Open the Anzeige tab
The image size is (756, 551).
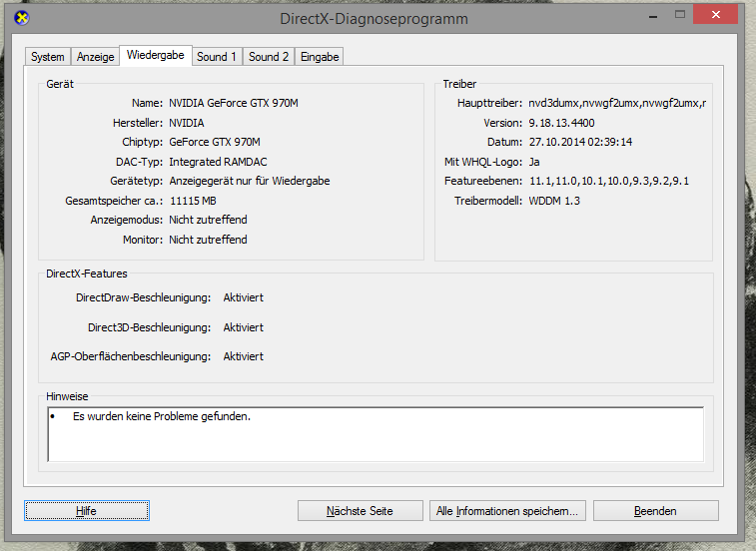(96, 57)
